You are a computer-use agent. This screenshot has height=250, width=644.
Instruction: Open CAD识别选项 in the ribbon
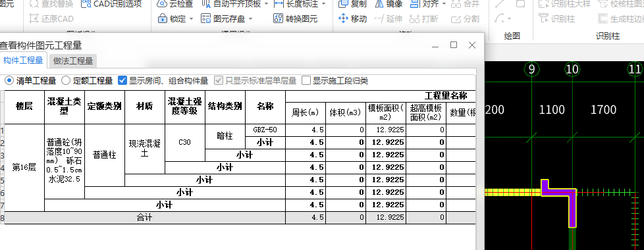(x=112, y=4)
